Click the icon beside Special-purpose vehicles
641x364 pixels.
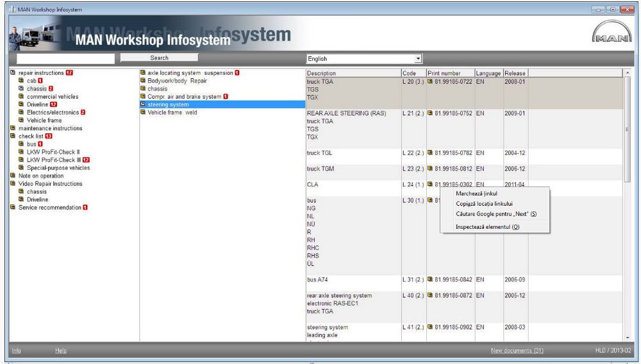click(x=21, y=167)
